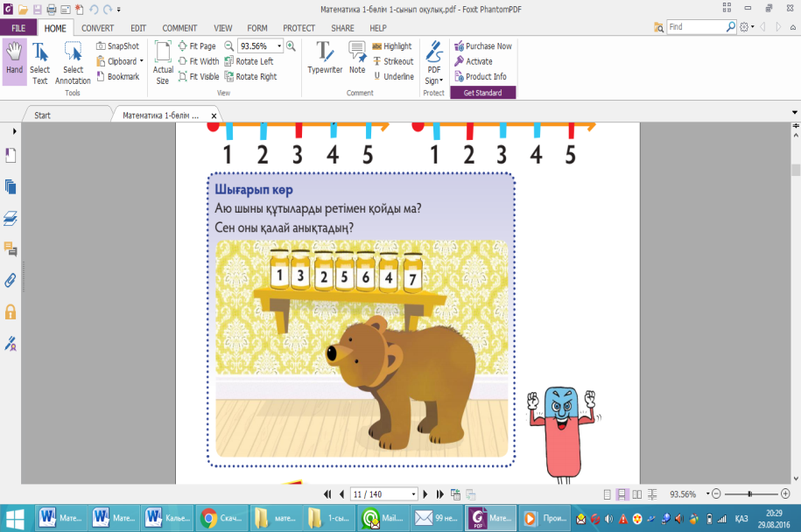Switch to the COMMENT ribbon tab
This screenshot has width=801, height=532.
point(179,28)
